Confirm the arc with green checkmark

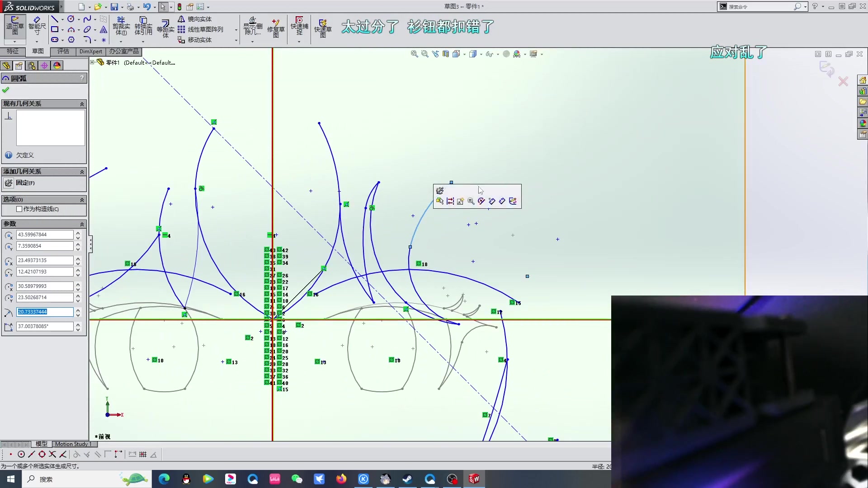pyautogui.click(x=5, y=89)
